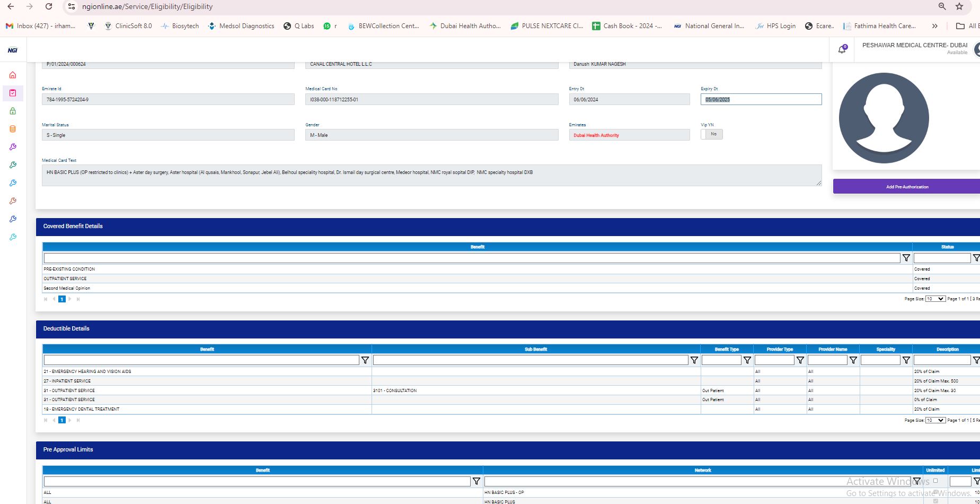Viewport: 980px width, 504px height.
Task: Bookmark this page with the star icon
Action: 959,6
